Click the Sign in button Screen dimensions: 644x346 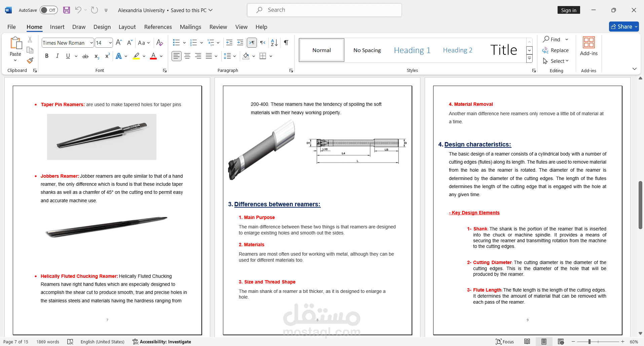click(569, 10)
